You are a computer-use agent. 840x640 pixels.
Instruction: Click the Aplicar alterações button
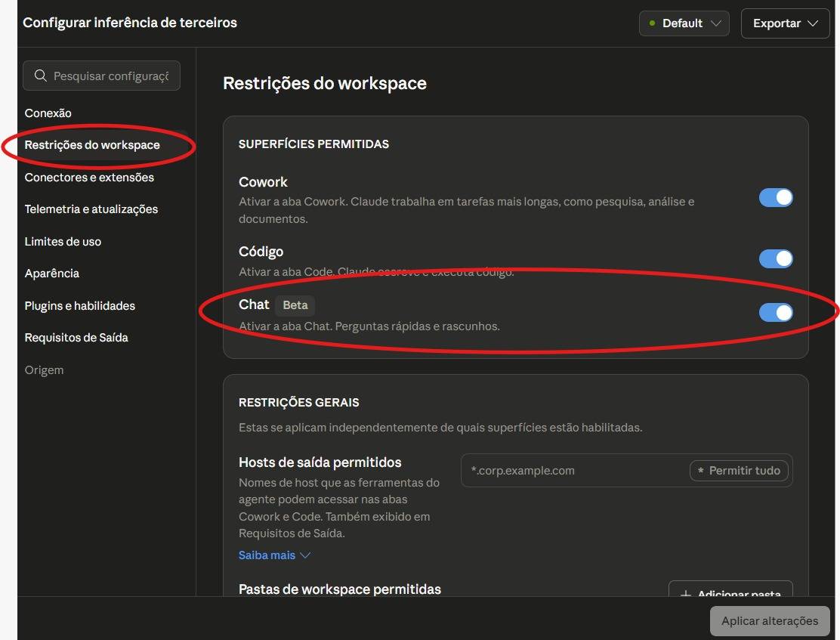pos(769,620)
